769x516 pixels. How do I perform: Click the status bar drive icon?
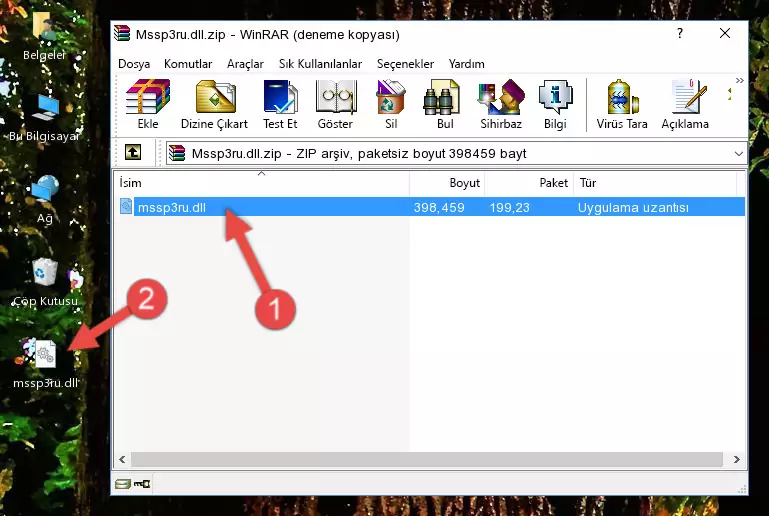(123, 484)
